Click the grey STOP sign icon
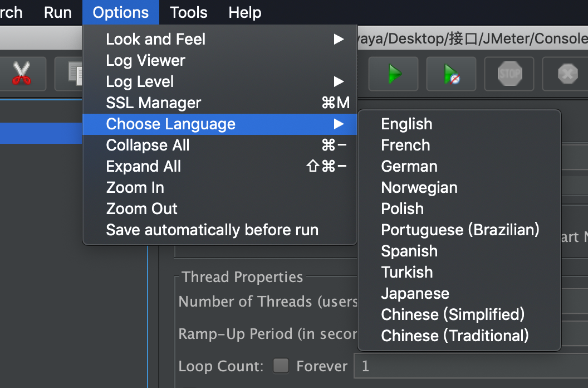Screen dimensions: 588x388 point(509,74)
